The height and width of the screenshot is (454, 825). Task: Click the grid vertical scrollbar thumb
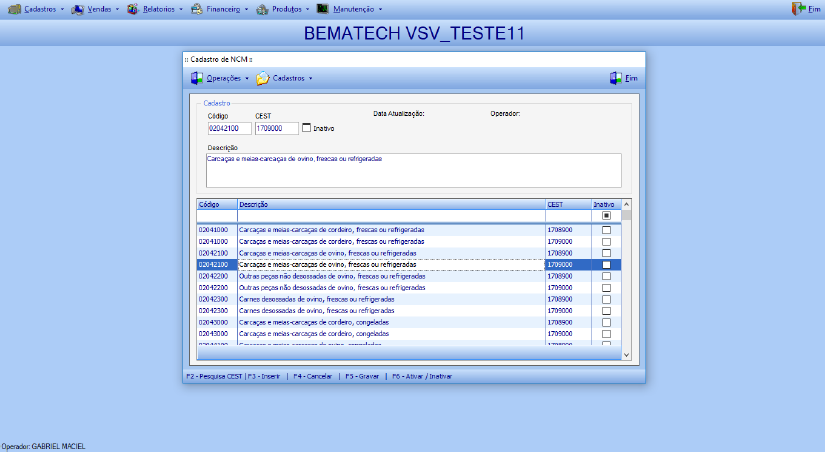tap(626, 215)
